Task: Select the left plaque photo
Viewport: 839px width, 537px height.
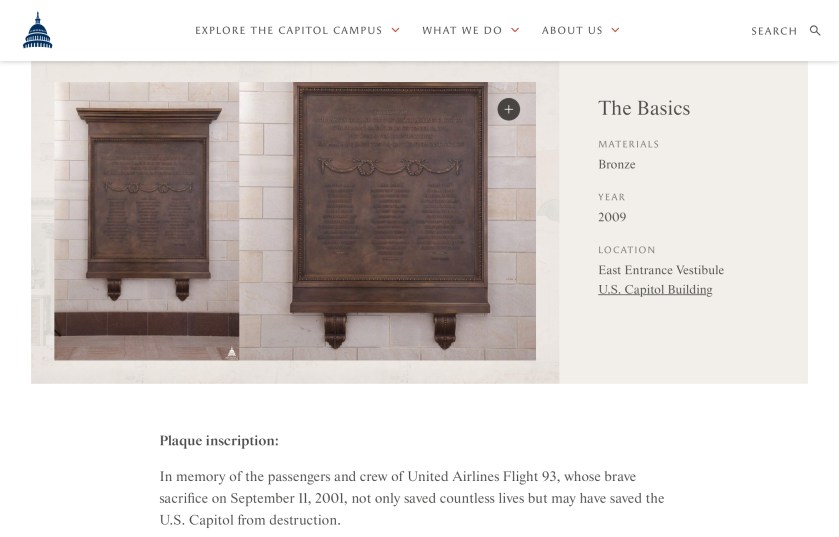Action: [x=147, y=220]
